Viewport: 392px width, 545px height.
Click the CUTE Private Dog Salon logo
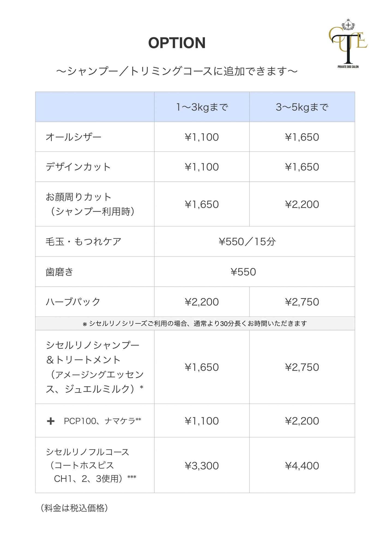(348, 43)
